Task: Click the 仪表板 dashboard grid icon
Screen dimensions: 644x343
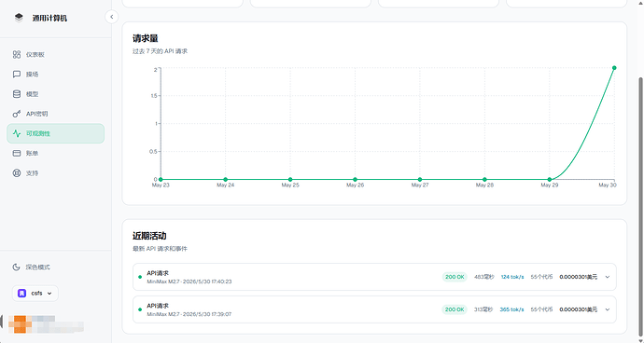Action: tap(17, 55)
